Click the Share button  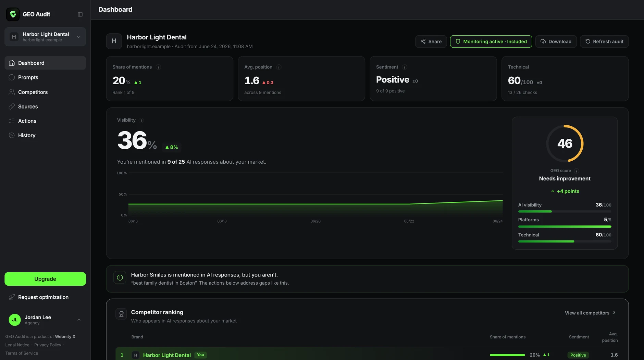pyautogui.click(x=431, y=41)
